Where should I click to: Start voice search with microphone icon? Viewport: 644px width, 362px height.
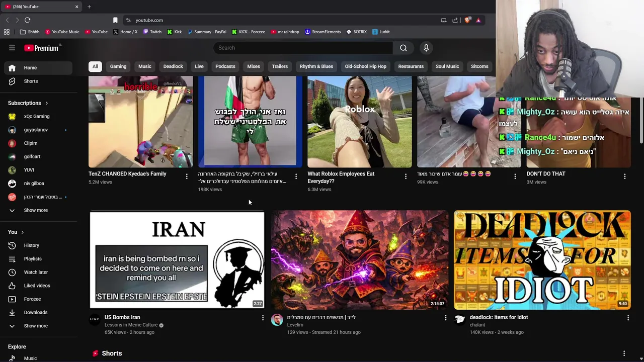(426, 48)
